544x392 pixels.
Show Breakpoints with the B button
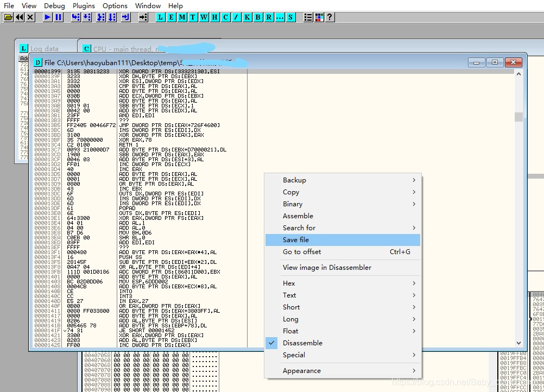[258, 17]
